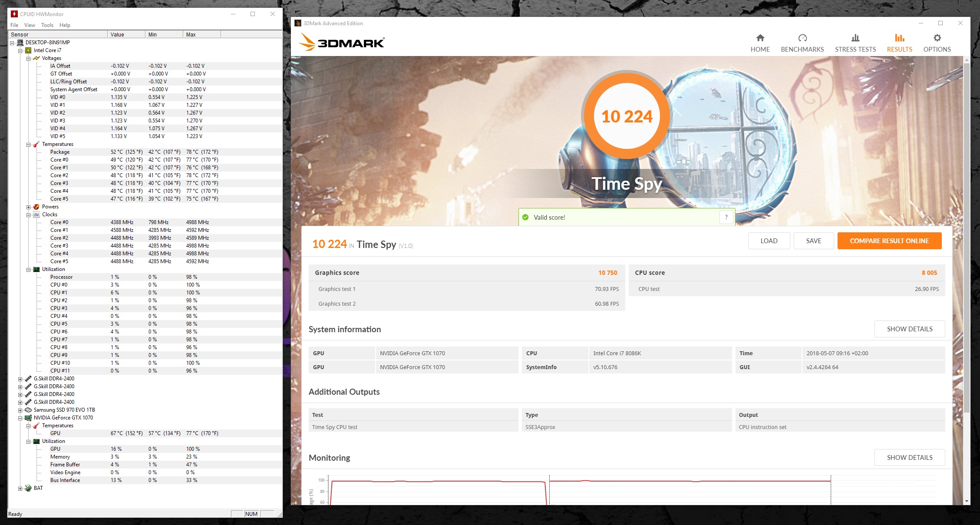Click the CPU score value 8 005
This screenshot has height=525, width=980.
coord(929,273)
